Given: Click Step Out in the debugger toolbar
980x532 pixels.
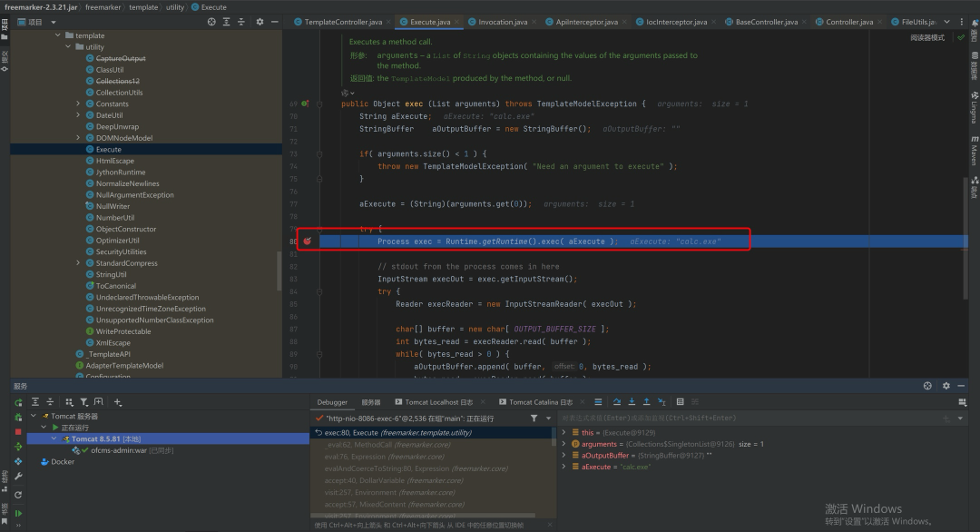Looking at the screenshot, I should (x=647, y=402).
